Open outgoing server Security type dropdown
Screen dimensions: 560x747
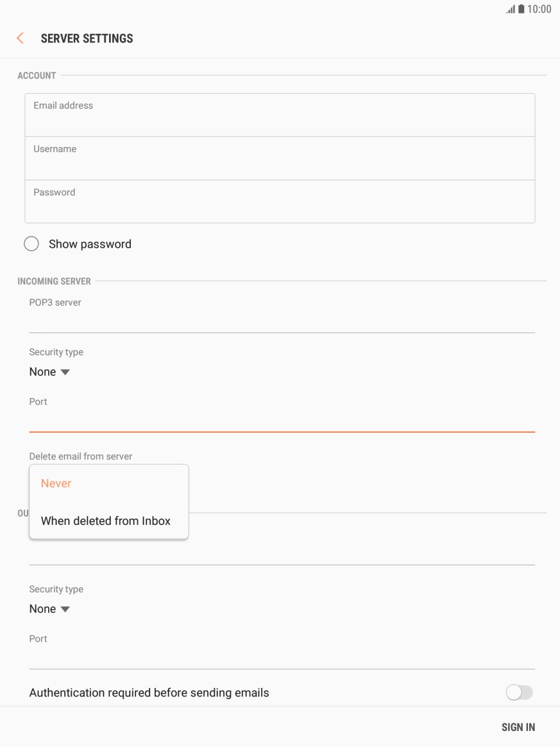pos(49,609)
